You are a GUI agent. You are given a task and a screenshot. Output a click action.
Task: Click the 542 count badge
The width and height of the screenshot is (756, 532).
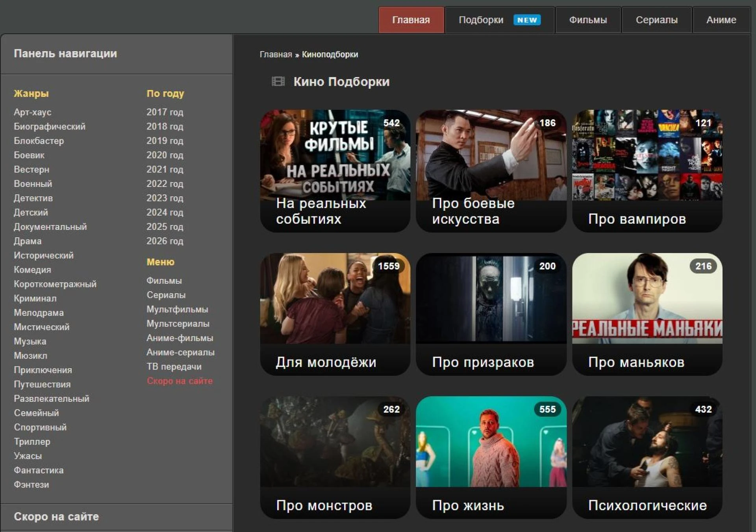[391, 123]
